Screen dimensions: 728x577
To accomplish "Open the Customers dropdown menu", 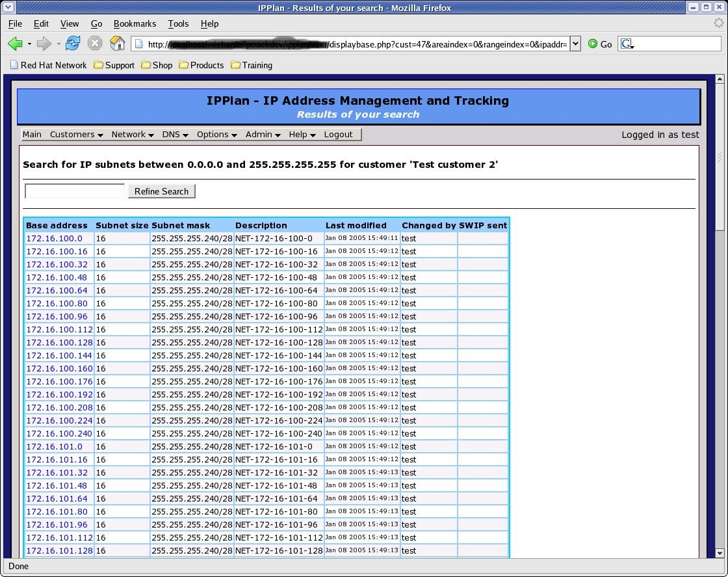I will pyautogui.click(x=72, y=135).
